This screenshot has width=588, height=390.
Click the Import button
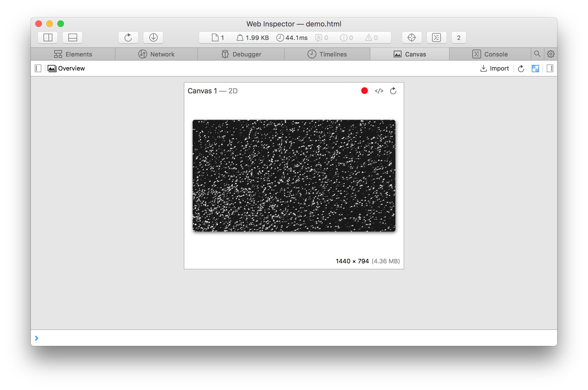point(495,68)
